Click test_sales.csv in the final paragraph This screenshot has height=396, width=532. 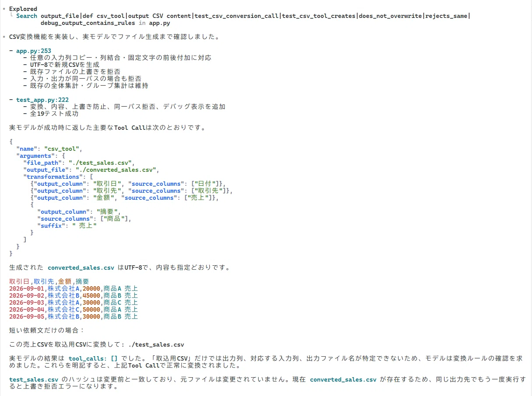coord(34,379)
